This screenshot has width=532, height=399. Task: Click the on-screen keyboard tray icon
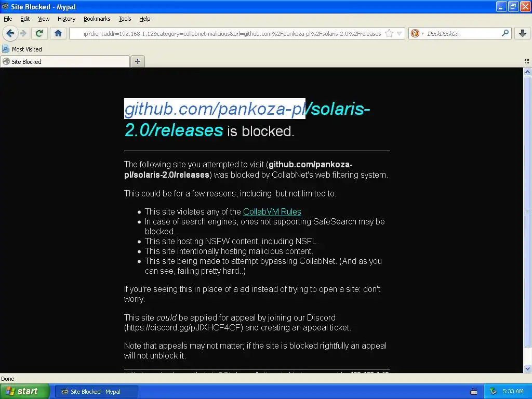coord(474,392)
